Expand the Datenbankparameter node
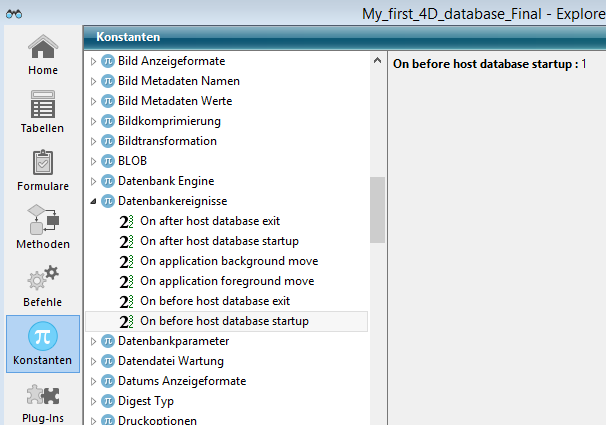606x425 pixels. [x=94, y=341]
